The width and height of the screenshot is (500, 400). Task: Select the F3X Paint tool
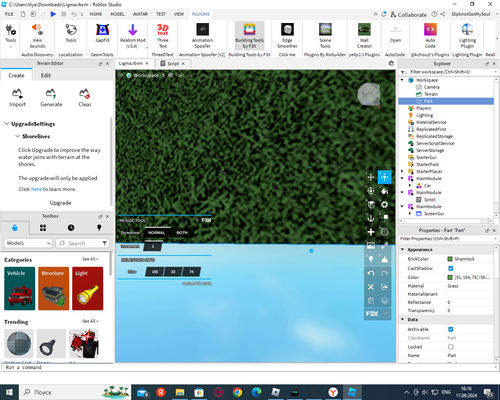click(384, 191)
